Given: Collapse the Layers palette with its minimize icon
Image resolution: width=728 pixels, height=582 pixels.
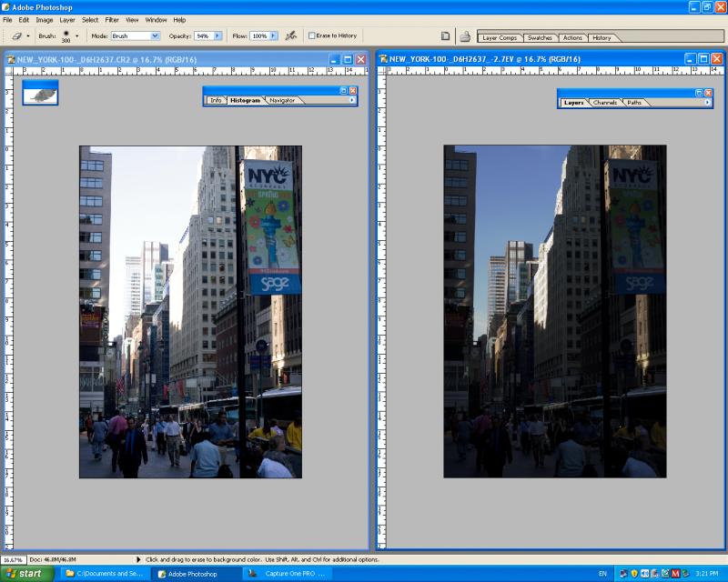Looking at the screenshot, I should pos(699,93).
